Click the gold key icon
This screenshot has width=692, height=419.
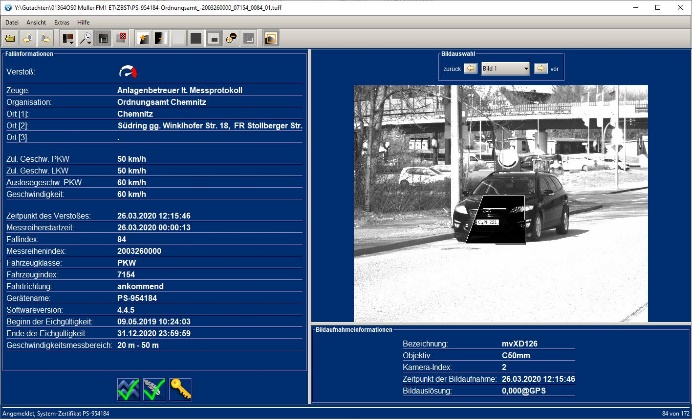coord(181,389)
